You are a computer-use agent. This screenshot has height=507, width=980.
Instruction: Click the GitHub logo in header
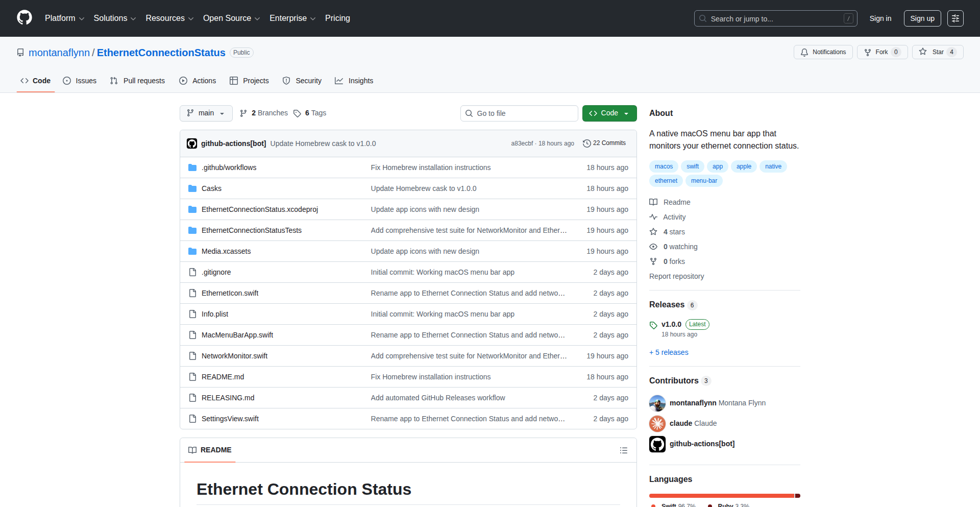tap(24, 18)
